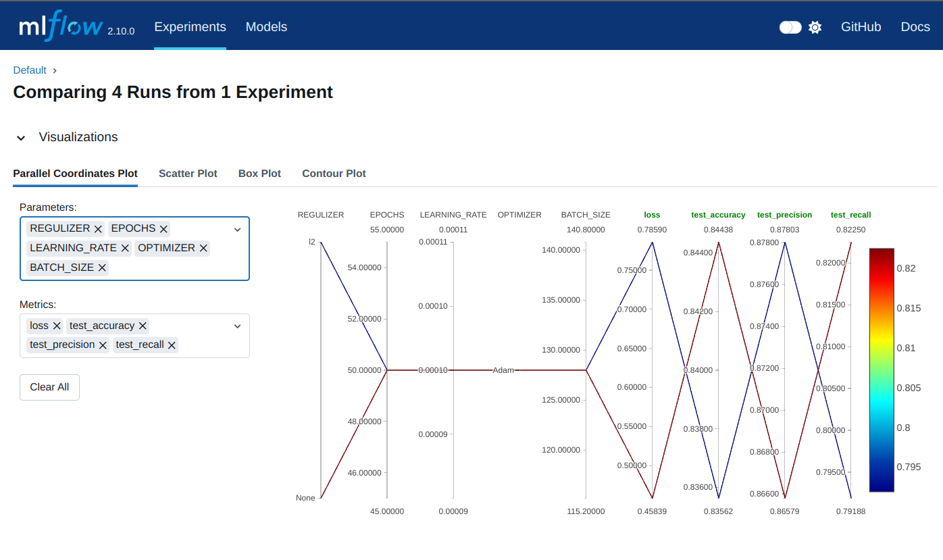The height and width of the screenshot is (560, 943).
Task: Remove BATCH_SIZE from parameters
Action: click(102, 268)
